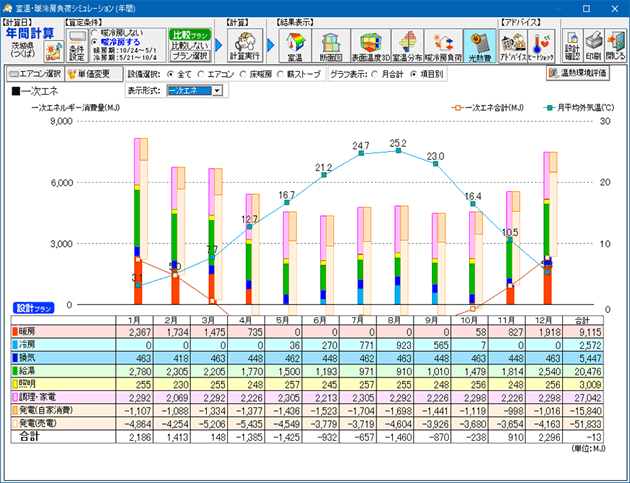Click 発電(売電) row label
The height and width of the screenshot is (483, 630).
pos(38,423)
